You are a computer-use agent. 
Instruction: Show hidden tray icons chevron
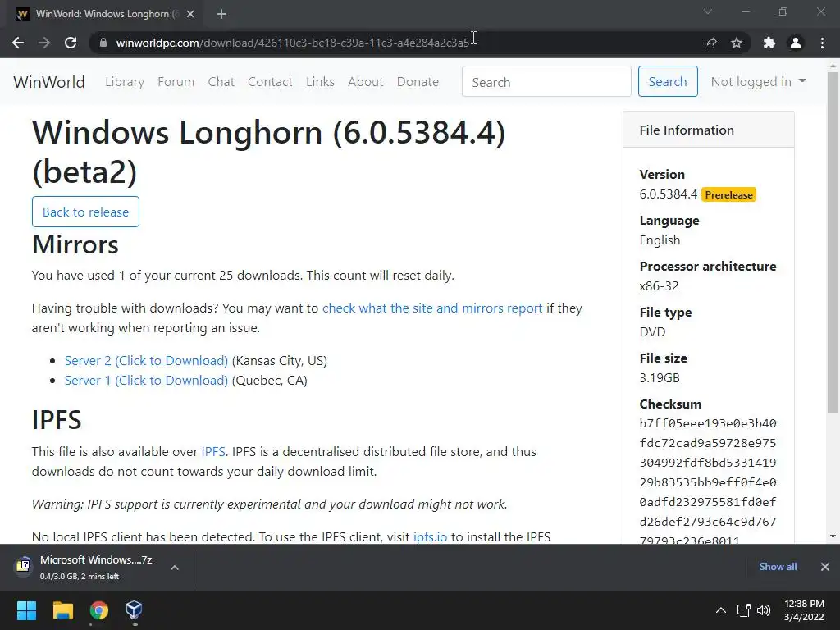721,610
